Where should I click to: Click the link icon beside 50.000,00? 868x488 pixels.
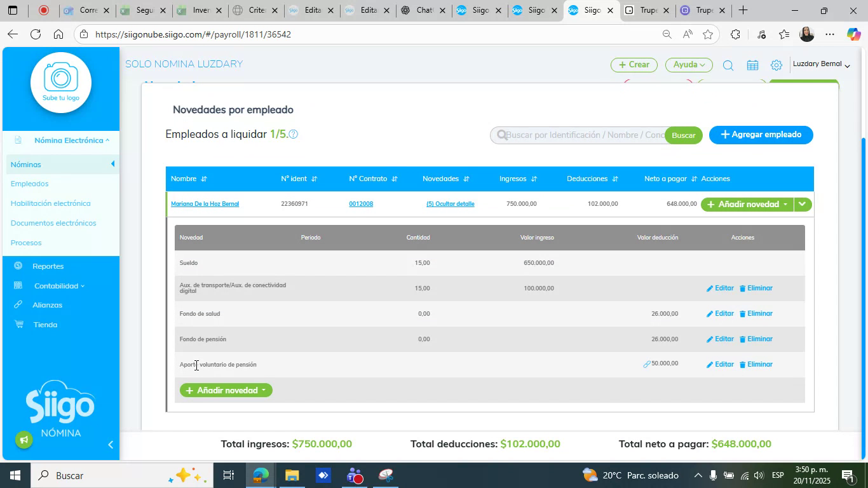647,364
